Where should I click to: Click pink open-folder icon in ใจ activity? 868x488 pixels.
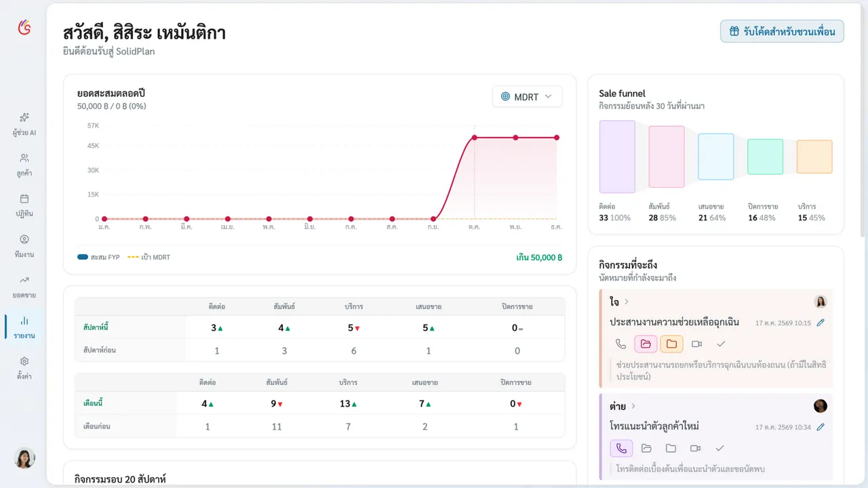click(646, 344)
